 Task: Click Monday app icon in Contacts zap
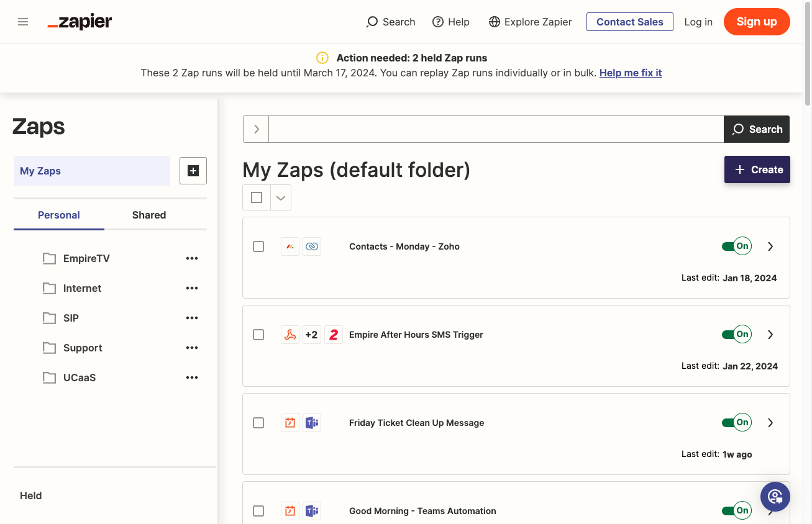click(x=290, y=246)
